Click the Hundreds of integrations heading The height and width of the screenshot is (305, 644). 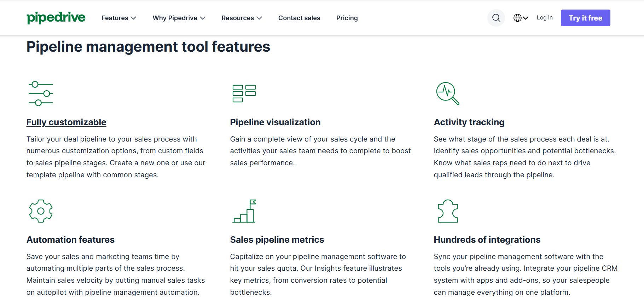(x=487, y=240)
